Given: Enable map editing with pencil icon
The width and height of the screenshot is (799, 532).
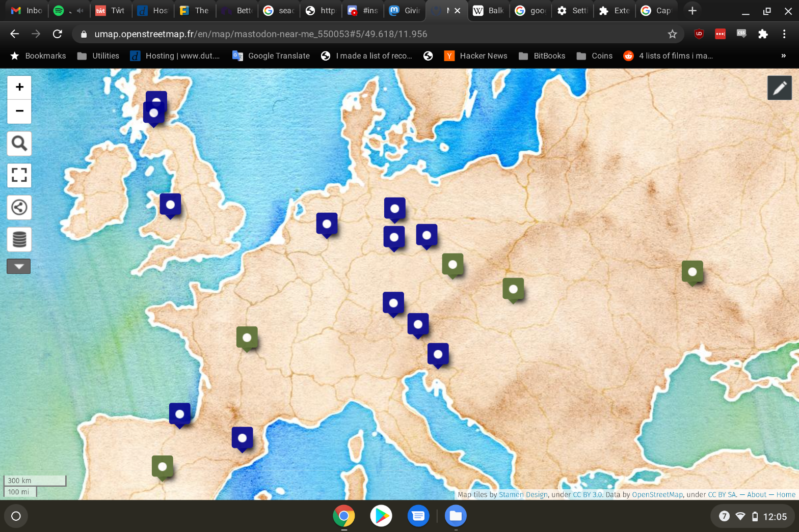Looking at the screenshot, I should 780,88.
